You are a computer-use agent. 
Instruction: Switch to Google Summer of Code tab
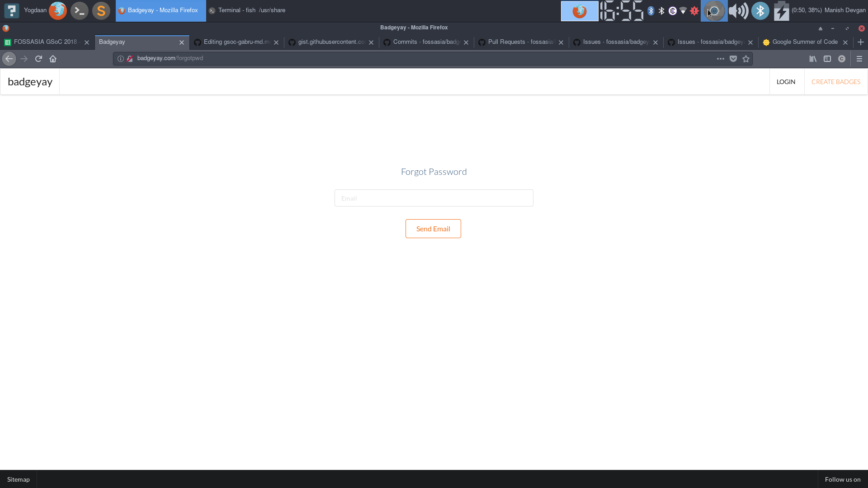point(806,42)
